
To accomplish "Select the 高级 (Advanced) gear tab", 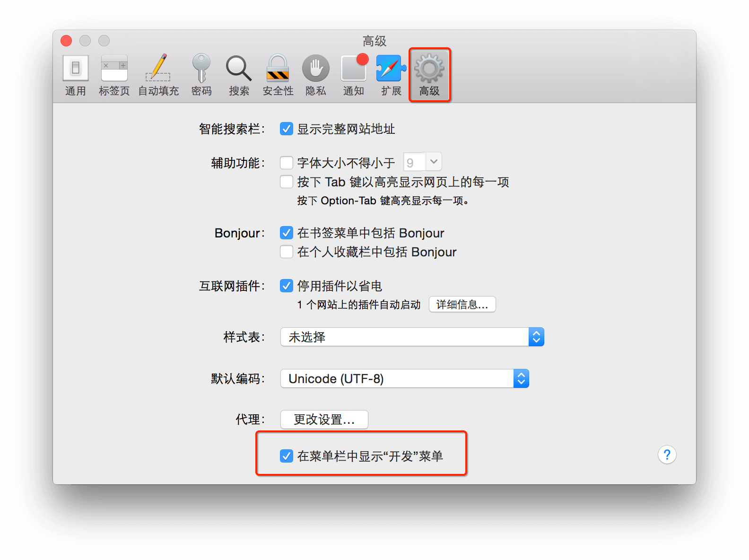I will coord(429,76).
